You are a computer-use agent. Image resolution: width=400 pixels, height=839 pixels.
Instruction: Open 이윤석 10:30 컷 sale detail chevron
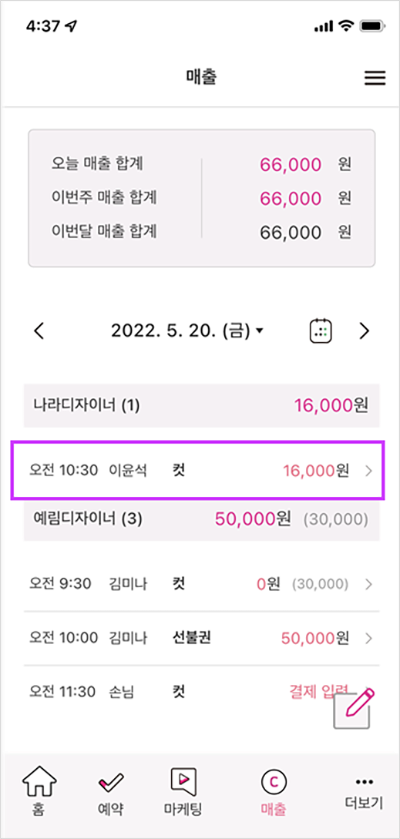[368, 471]
